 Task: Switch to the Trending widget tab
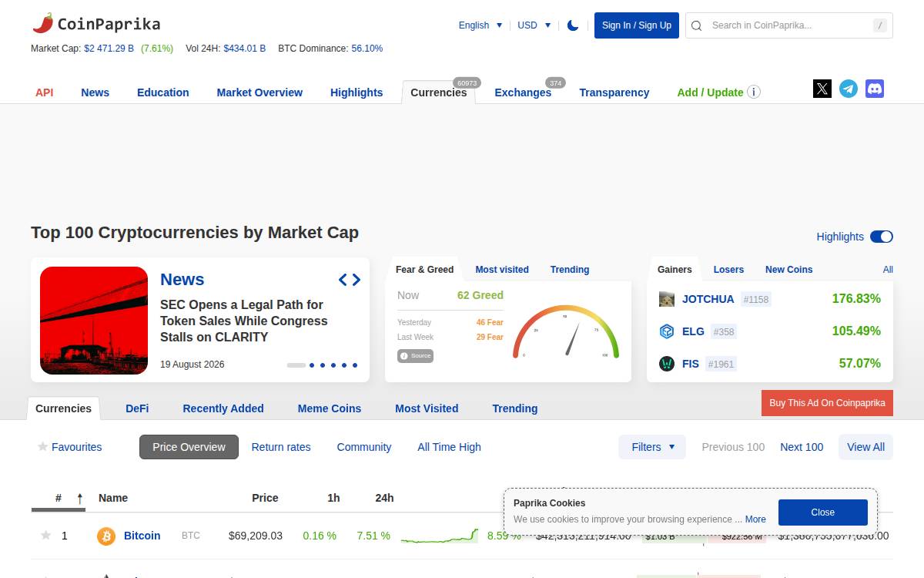point(570,270)
